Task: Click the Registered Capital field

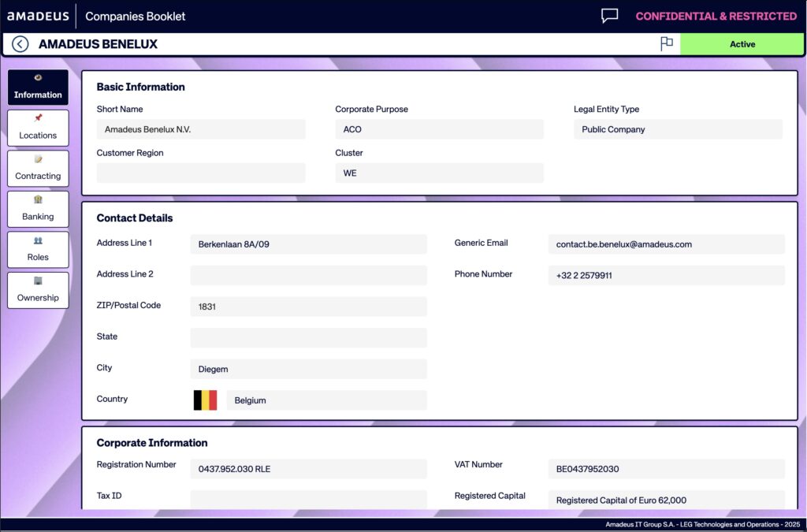Action: (x=667, y=500)
